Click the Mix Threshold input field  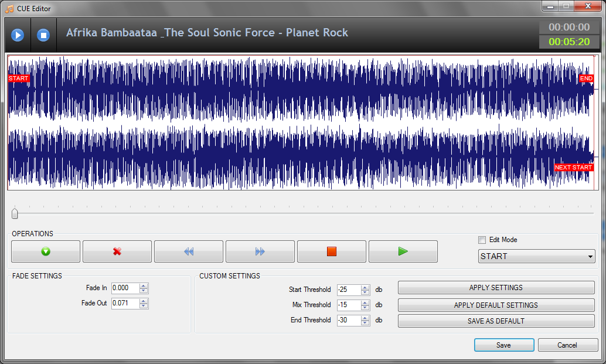click(349, 305)
